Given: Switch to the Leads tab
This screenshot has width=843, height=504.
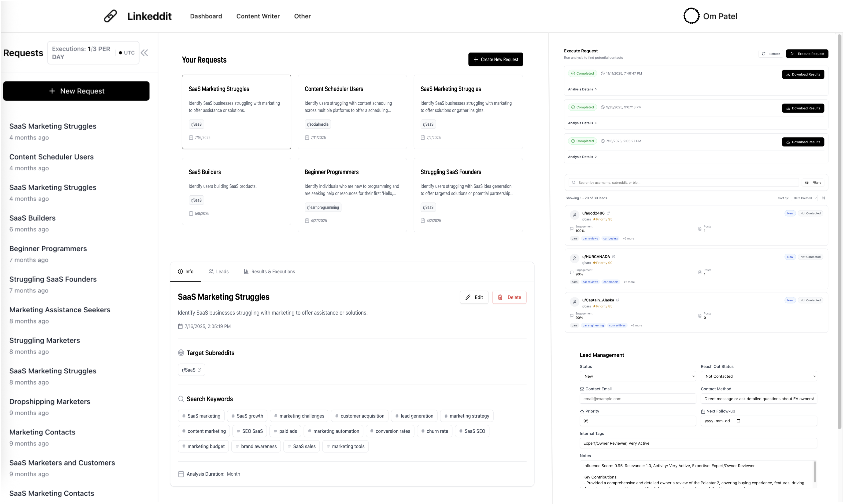Looking at the screenshot, I should click(x=218, y=271).
